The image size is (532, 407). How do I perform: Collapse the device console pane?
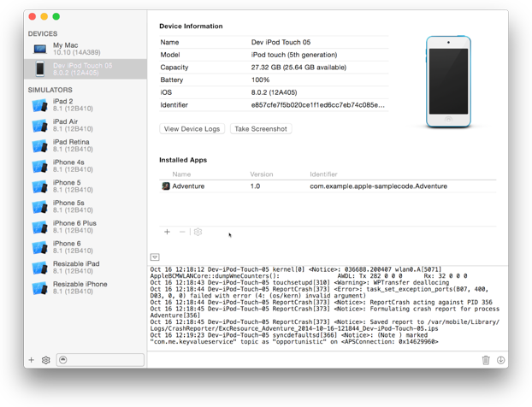155,257
